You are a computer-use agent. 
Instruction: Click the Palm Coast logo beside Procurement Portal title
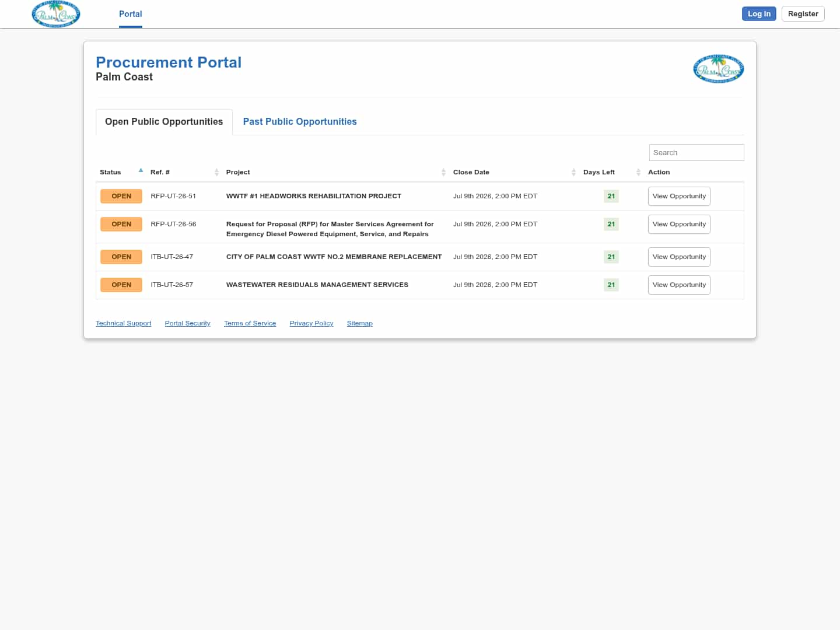(x=718, y=69)
